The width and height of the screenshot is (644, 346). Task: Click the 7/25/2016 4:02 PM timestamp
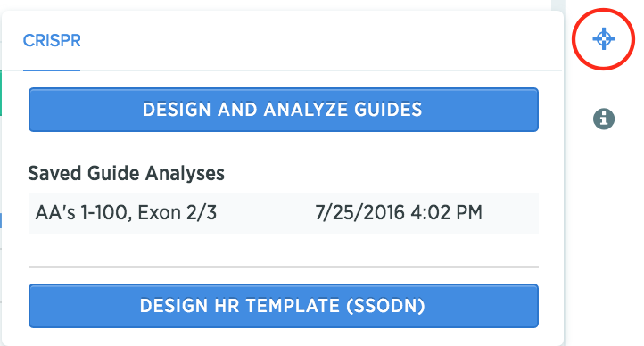click(x=399, y=212)
